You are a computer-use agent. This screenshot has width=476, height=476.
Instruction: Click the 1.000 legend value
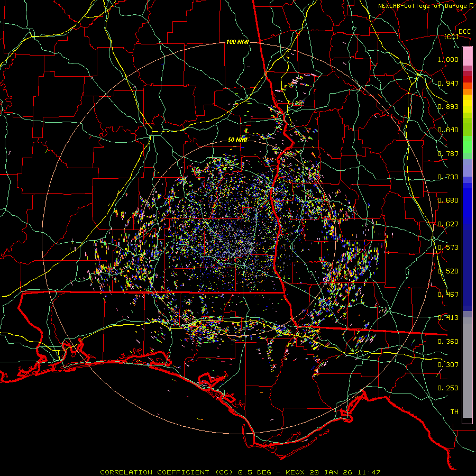pos(448,59)
